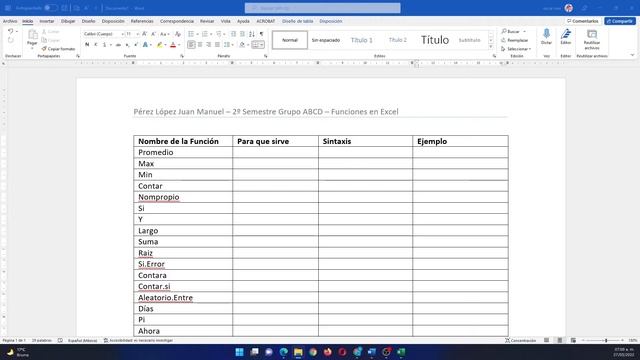Justify text alignment icon

pyautogui.click(x=217, y=45)
